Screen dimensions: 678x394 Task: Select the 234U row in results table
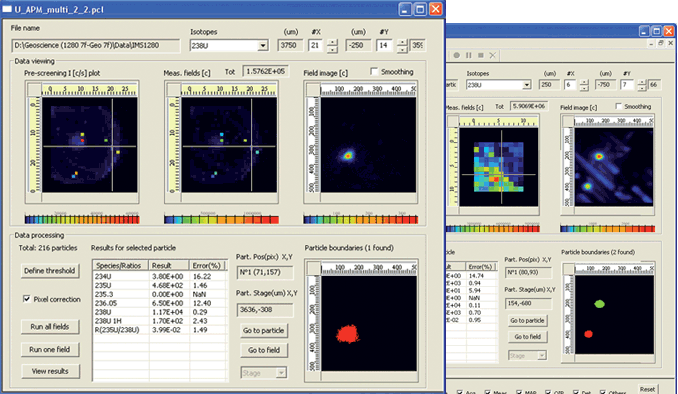(x=160, y=276)
